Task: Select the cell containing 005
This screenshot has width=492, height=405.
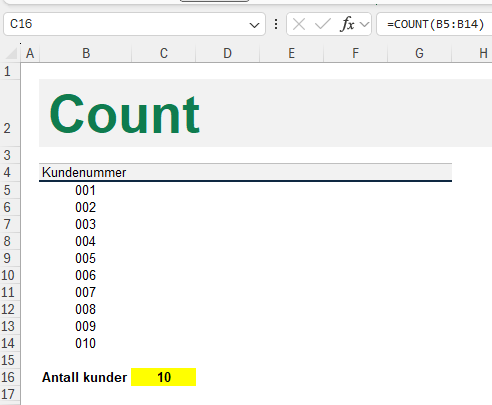Action: click(86, 258)
